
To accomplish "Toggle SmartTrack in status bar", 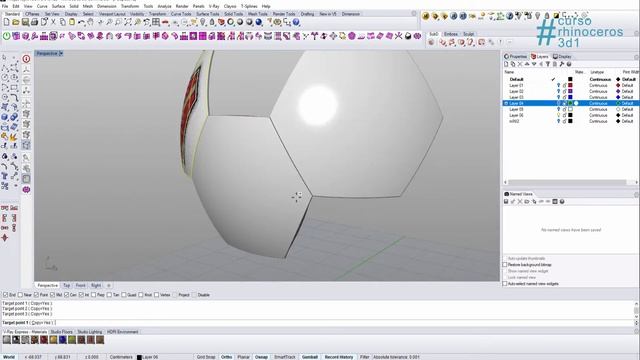I will 285,357.
